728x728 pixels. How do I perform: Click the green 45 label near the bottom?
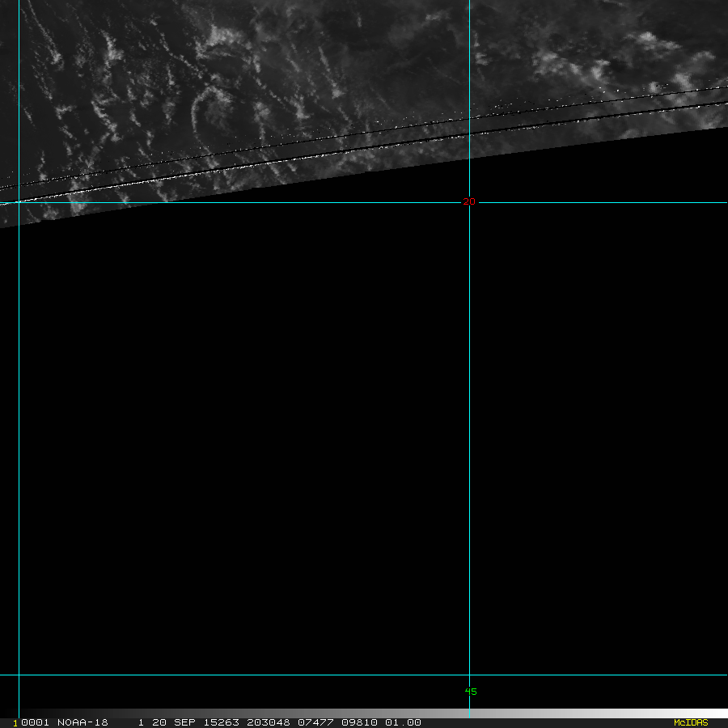[x=471, y=692]
